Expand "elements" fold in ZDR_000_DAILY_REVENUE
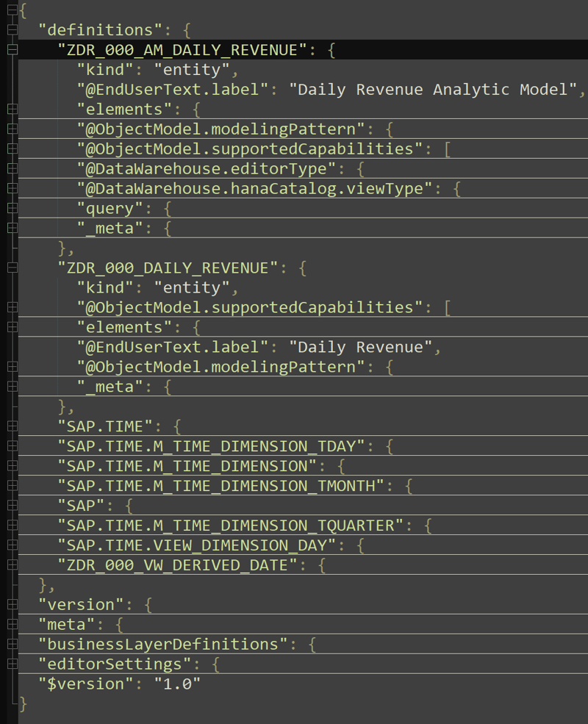588x724 pixels. pos(12,327)
